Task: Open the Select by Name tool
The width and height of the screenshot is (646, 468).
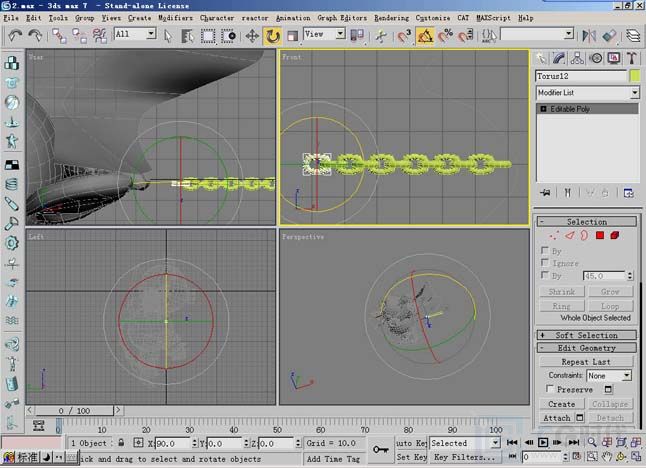Action: tap(187, 36)
